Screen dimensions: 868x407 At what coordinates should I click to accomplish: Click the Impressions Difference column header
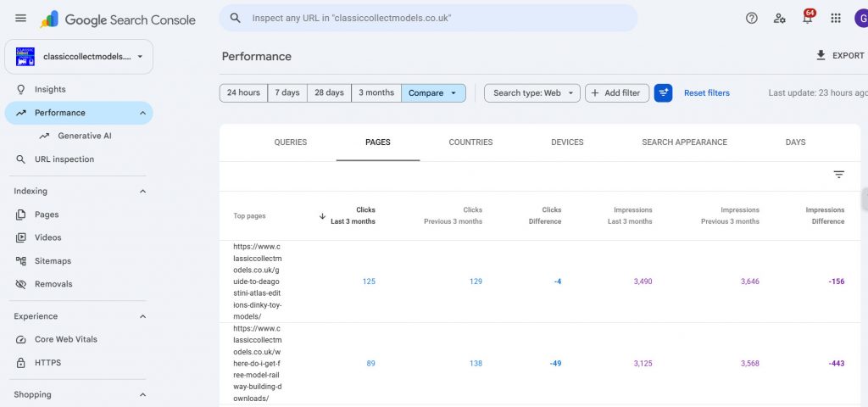[x=825, y=215]
